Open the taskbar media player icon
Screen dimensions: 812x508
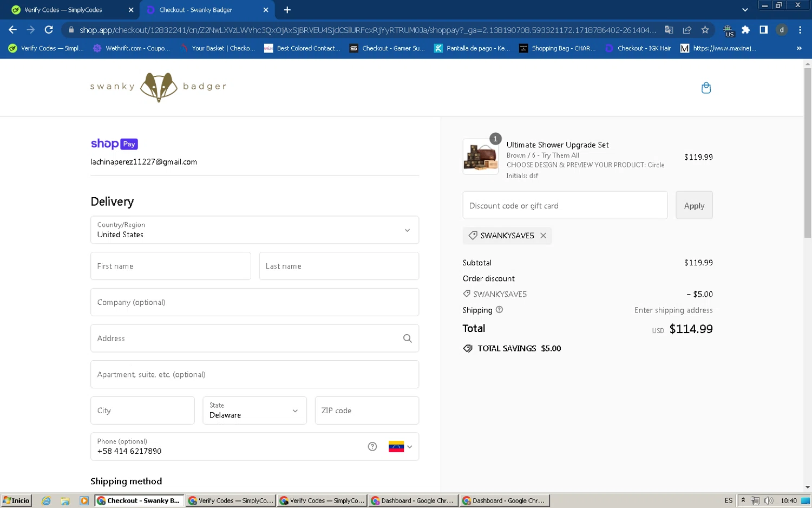(x=84, y=501)
